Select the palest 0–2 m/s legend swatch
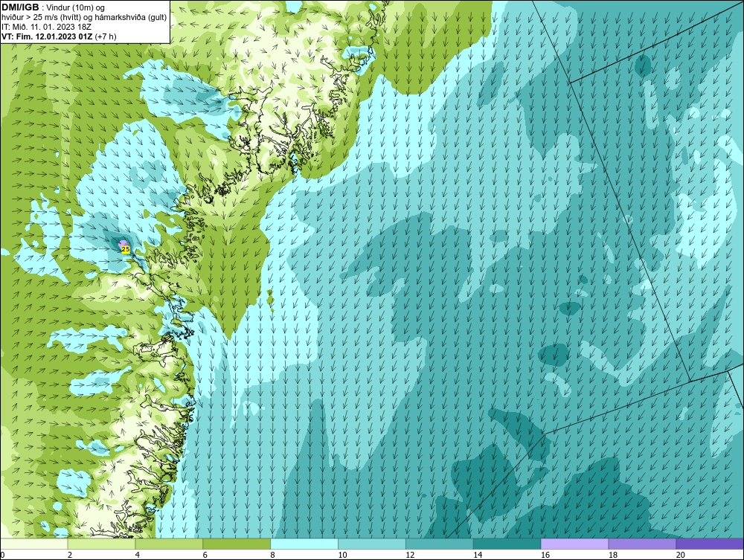 coord(33,544)
